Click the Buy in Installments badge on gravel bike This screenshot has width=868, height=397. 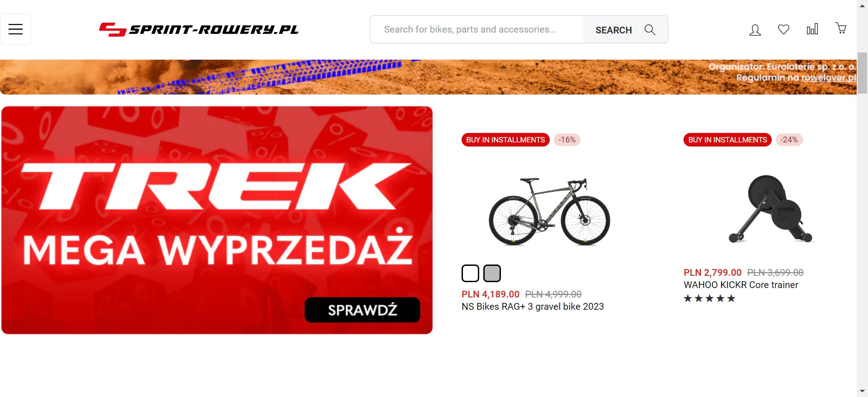point(505,140)
